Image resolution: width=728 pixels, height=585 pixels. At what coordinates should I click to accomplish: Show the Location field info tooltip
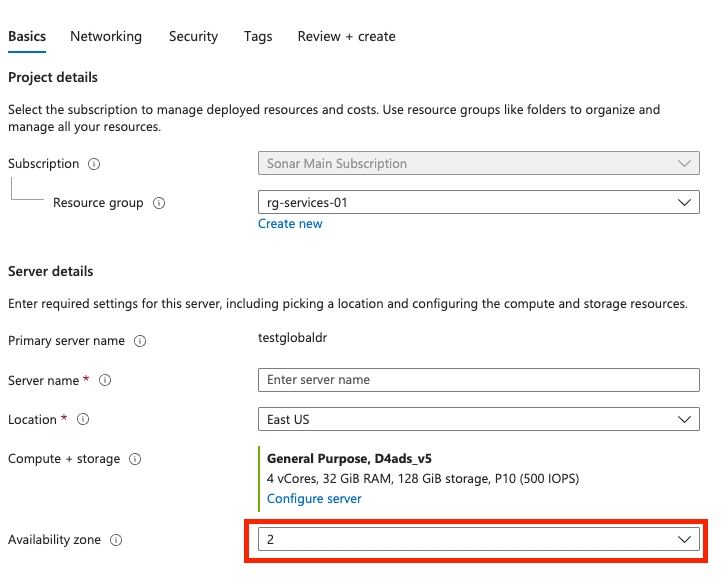coord(83,420)
